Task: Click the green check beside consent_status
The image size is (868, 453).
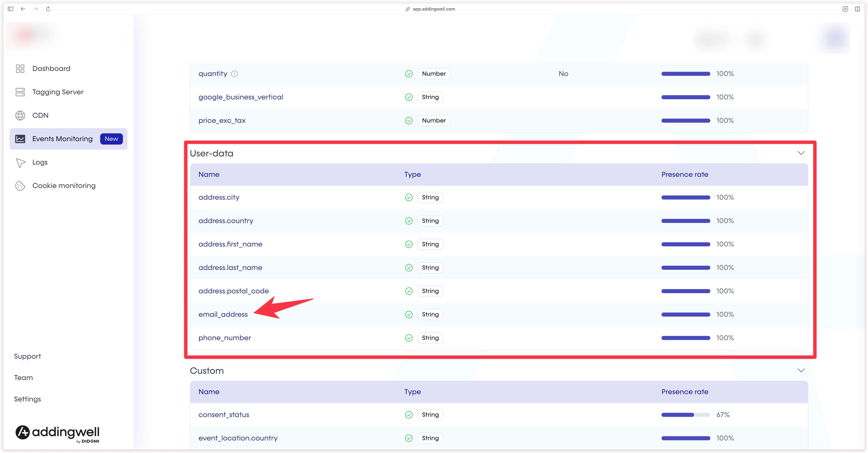Action: [x=409, y=414]
